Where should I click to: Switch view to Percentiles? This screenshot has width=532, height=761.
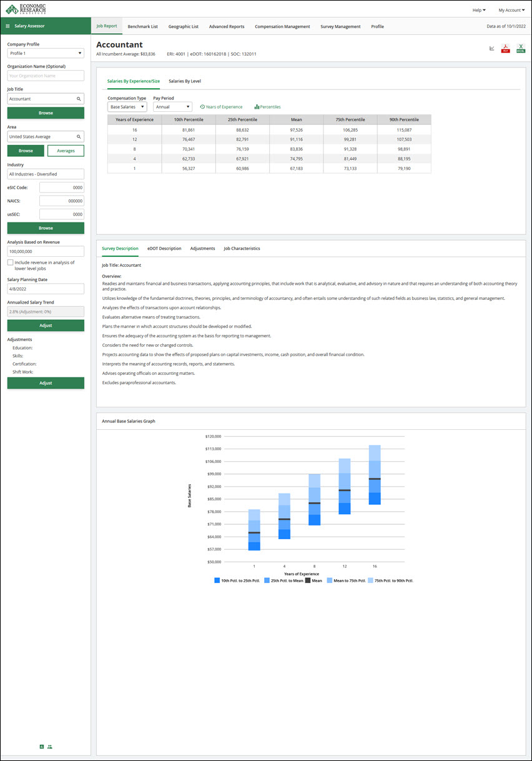coord(267,107)
